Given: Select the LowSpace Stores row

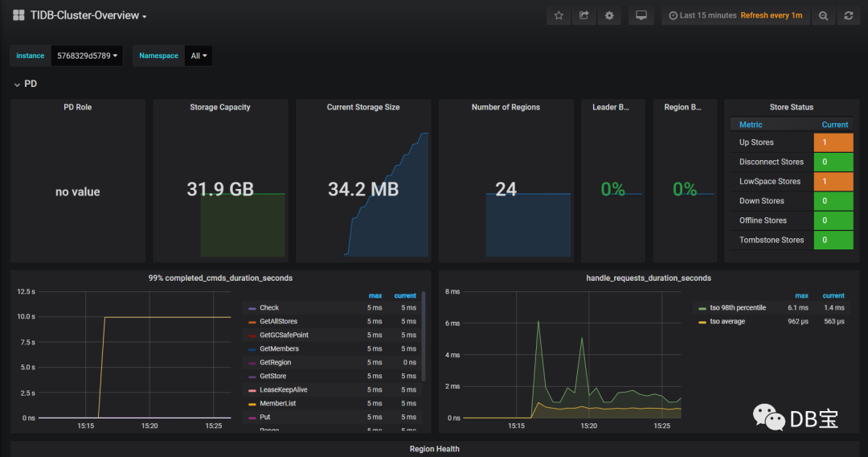Looking at the screenshot, I should [792, 181].
